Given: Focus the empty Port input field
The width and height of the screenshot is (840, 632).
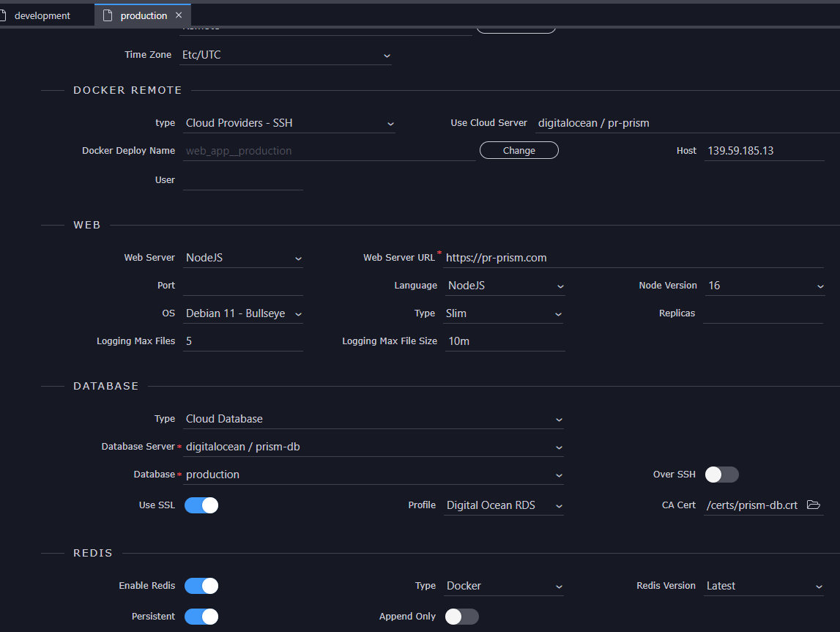Looking at the screenshot, I should [242, 285].
